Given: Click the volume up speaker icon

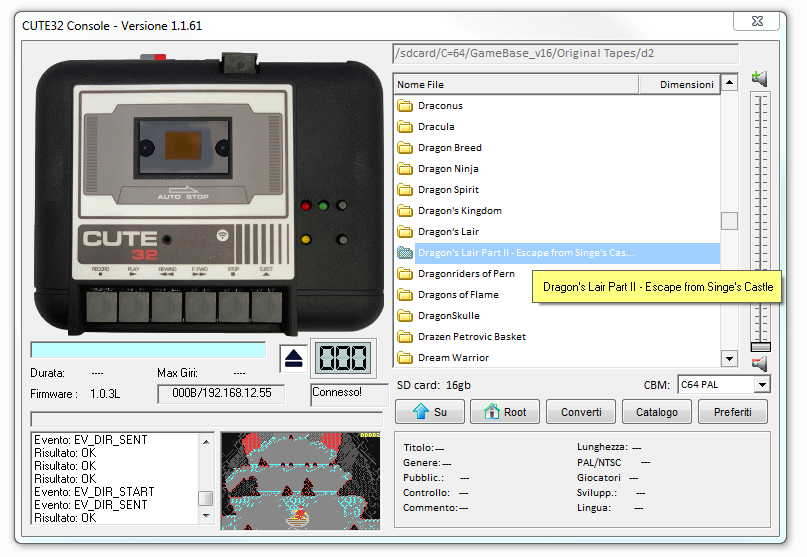Looking at the screenshot, I should click(x=760, y=79).
